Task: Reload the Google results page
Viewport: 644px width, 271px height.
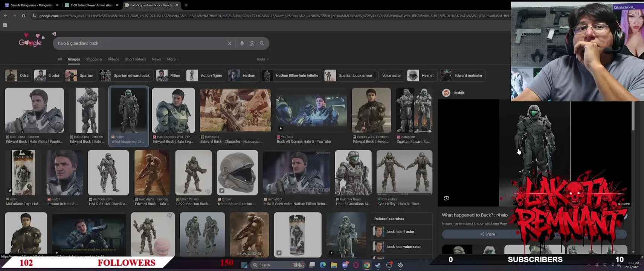Action: [x=23, y=16]
